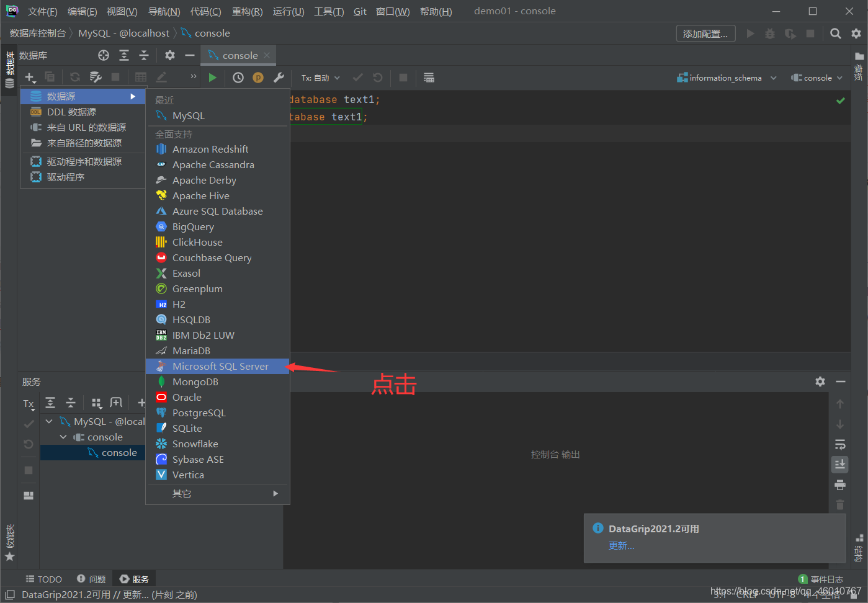
Task: Click MySQL - @localhost breadcrumb
Action: click(x=123, y=33)
